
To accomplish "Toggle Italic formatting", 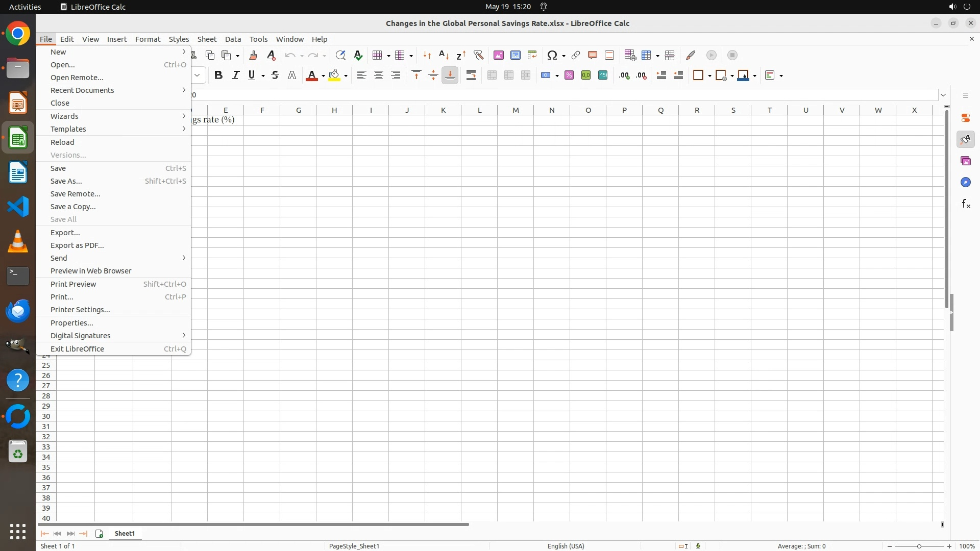I will point(235,76).
